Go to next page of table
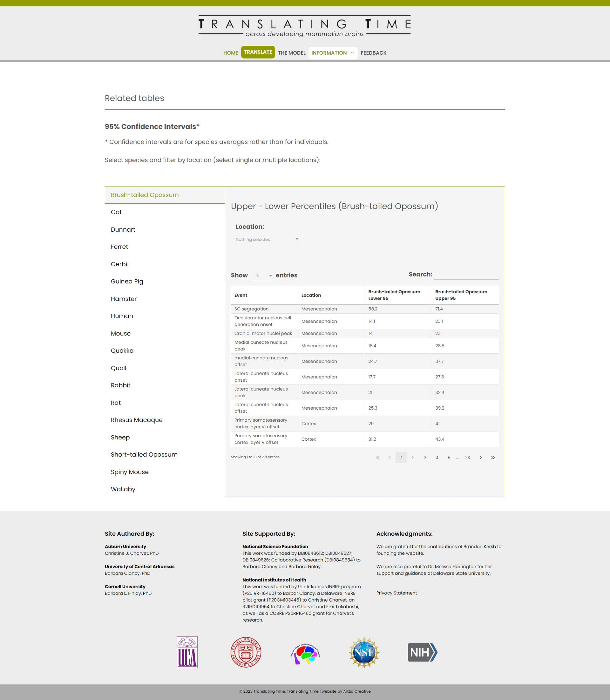This screenshot has height=700, width=610. coord(480,457)
